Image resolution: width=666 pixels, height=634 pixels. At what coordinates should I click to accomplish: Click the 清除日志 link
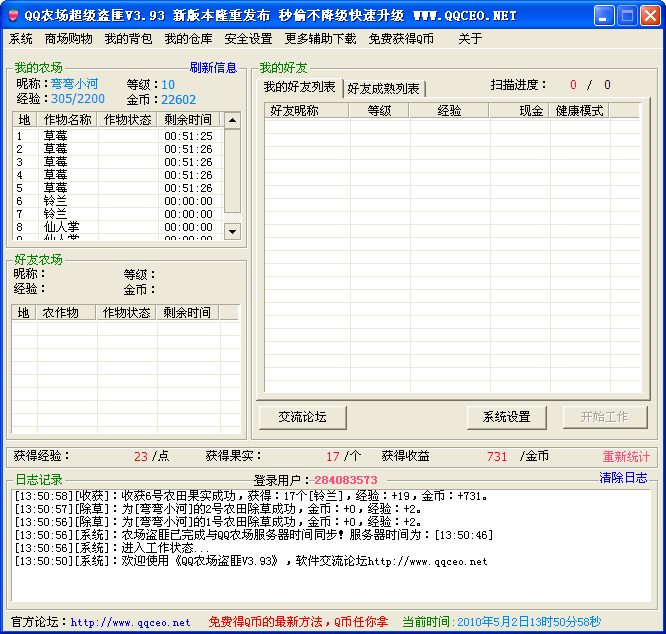coord(623,478)
